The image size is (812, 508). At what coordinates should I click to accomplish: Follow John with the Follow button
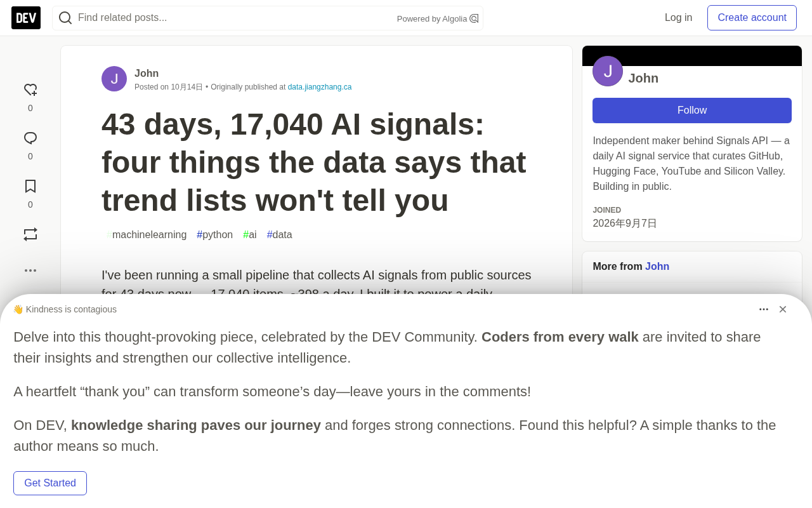(692, 110)
